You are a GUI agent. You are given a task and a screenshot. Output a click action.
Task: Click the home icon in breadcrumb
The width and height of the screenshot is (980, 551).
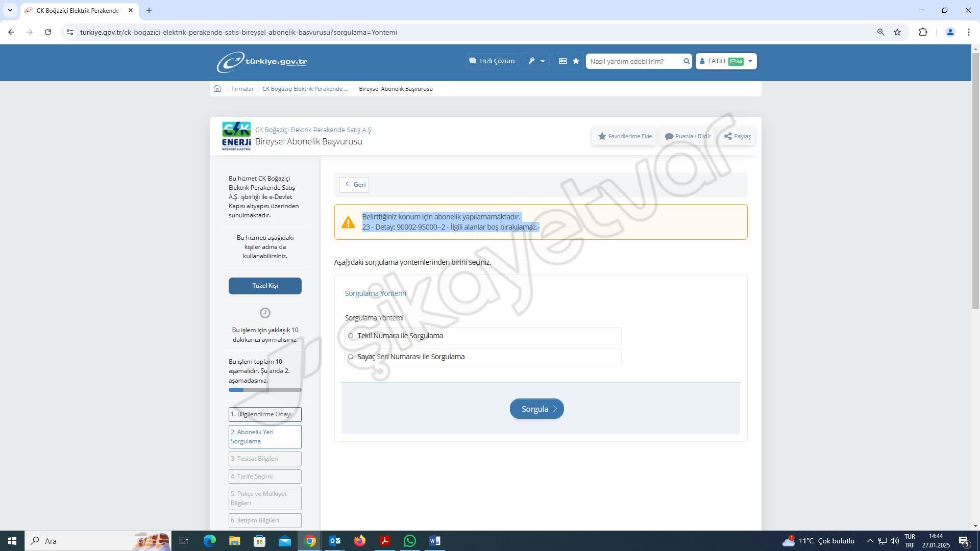[x=217, y=88]
